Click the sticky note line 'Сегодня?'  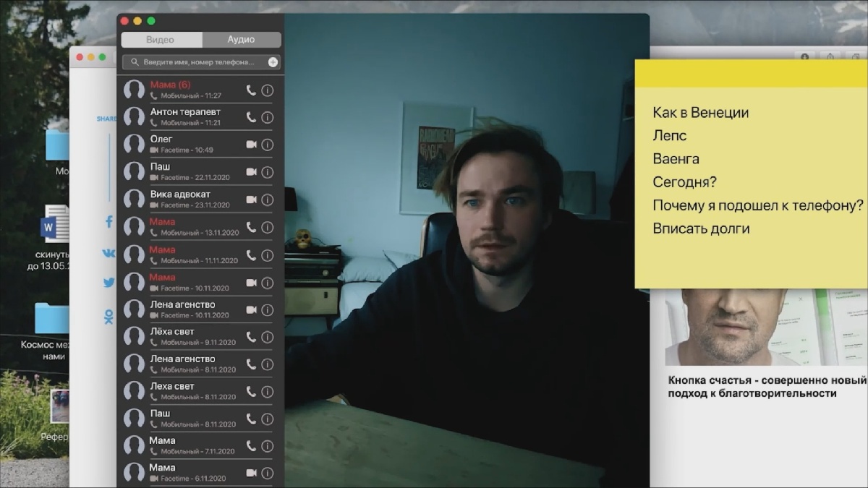click(684, 182)
